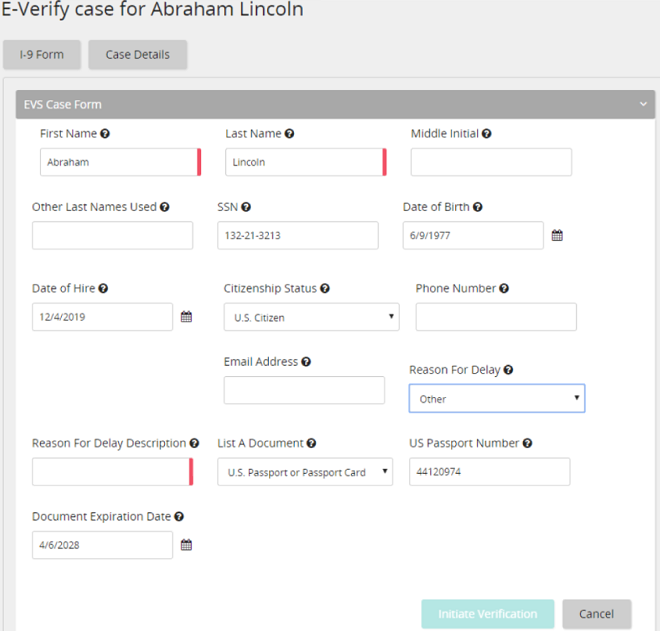
Task: Open the Date of Birth calendar picker
Action: [x=557, y=235]
